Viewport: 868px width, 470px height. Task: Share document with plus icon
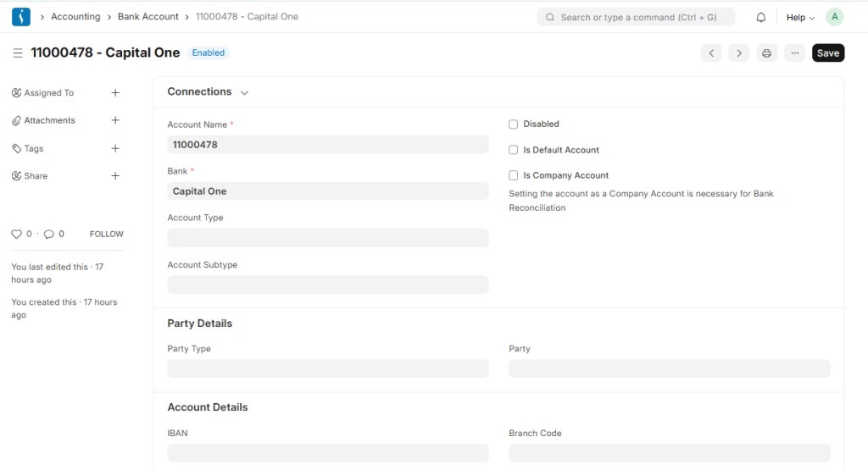115,176
